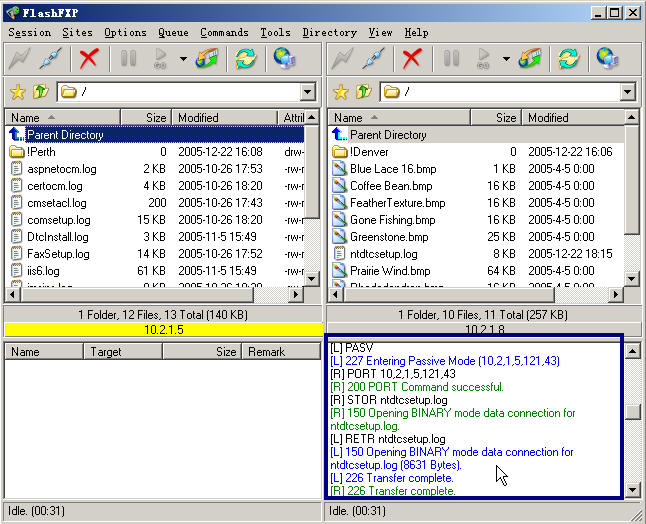Click the right pane folder-up icon

click(x=364, y=91)
